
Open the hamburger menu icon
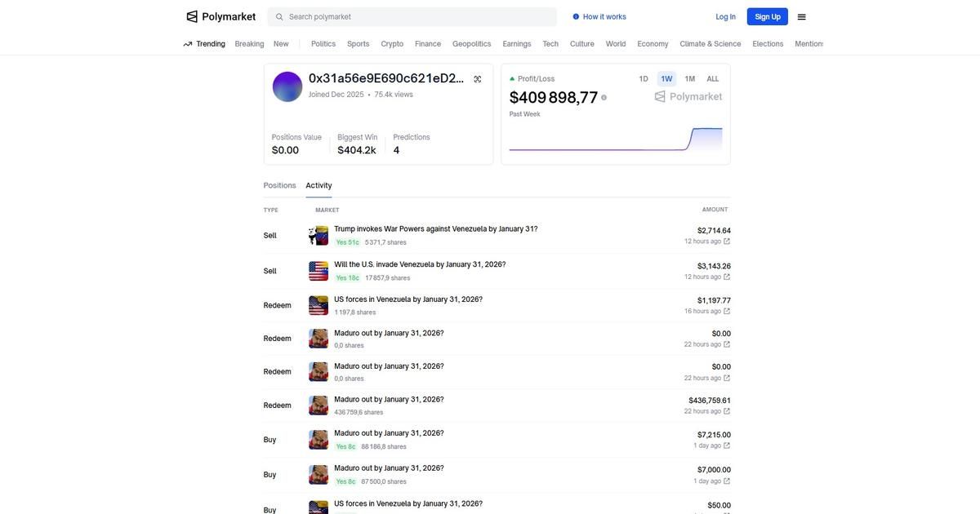pos(801,16)
